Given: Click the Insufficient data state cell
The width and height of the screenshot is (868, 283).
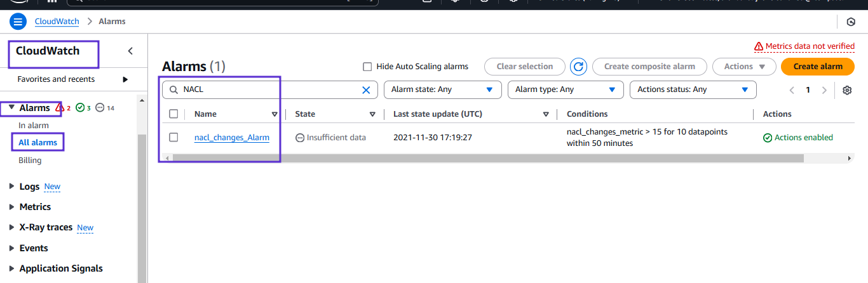Looking at the screenshot, I should (331, 138).
